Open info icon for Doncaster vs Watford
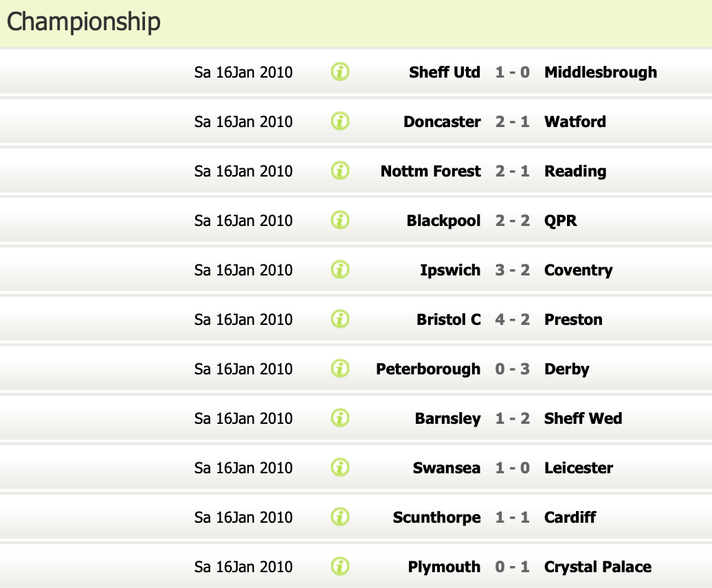 point(340,121)
